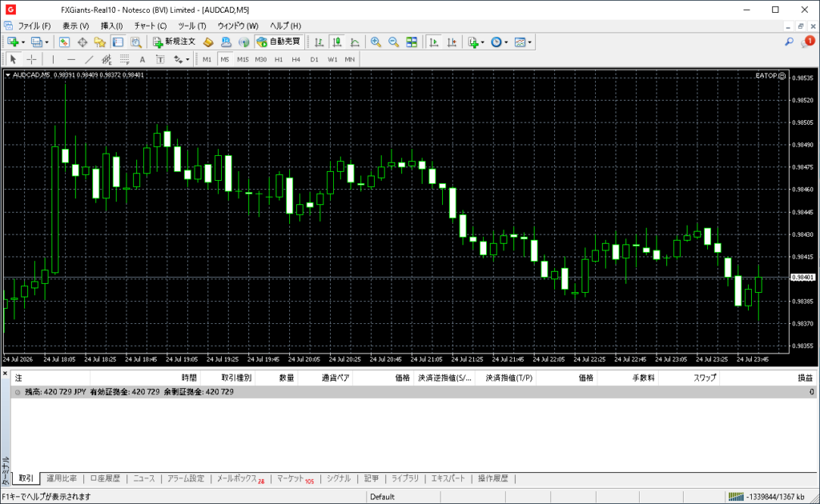The image size is (820, 504).
Task: Click the 新規注文 new order button
Action: 174,42
